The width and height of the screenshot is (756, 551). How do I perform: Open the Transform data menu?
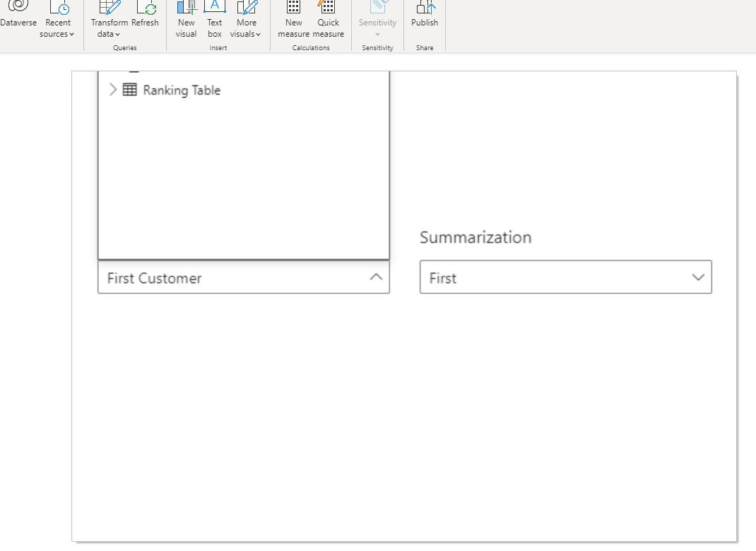(x=109, y=19)
